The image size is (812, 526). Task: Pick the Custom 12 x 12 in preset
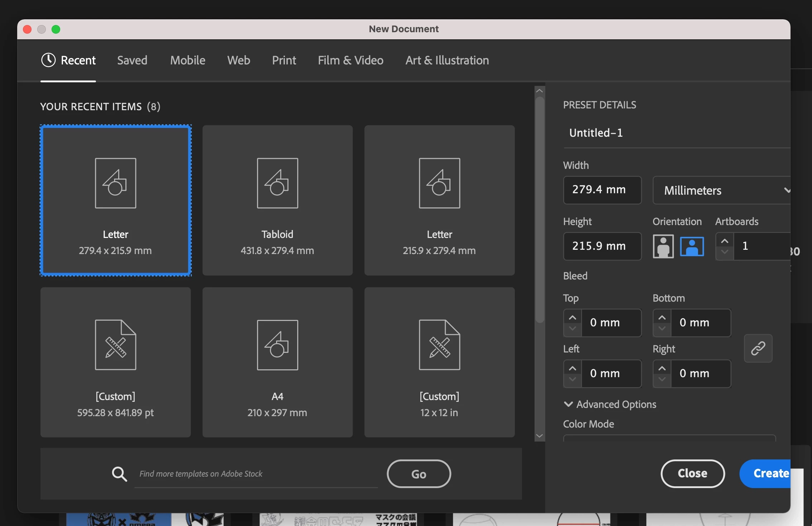pyautogui.click(x=439, y=362)
